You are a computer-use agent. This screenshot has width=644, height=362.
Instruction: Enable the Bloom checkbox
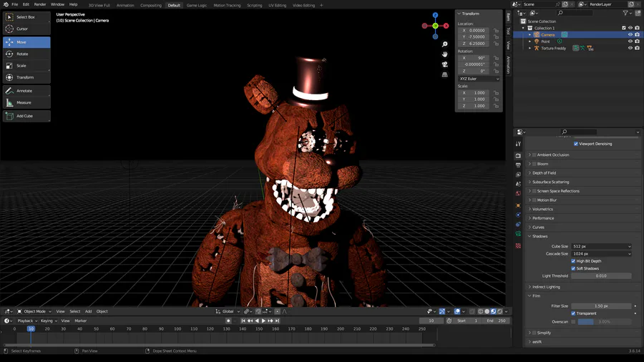click(x=535, y=164)
